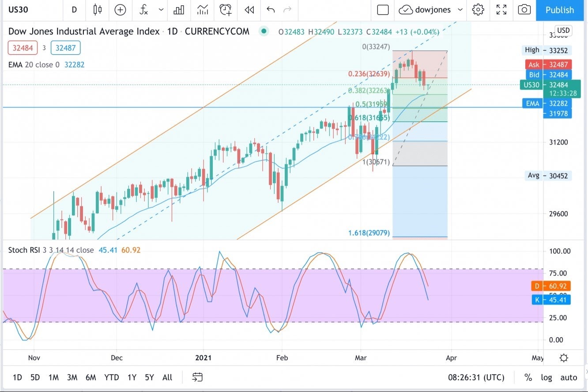Click the Bid 32484 price label

coord(549,75)
